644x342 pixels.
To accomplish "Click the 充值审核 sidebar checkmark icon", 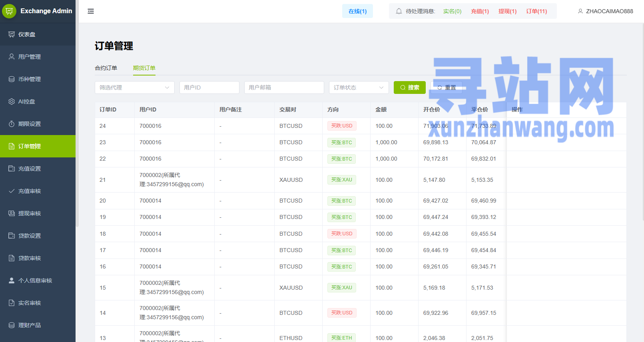I will pos(12,191).
